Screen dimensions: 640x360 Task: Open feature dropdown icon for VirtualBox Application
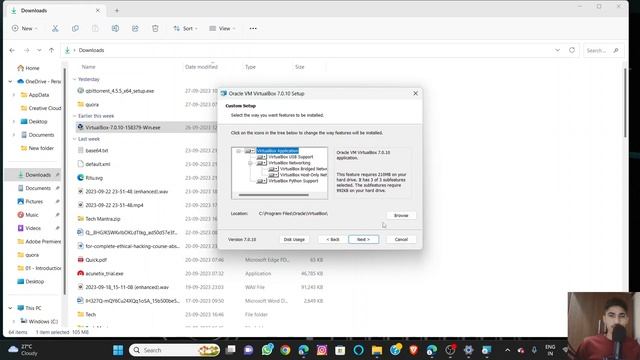click(249, 151)
